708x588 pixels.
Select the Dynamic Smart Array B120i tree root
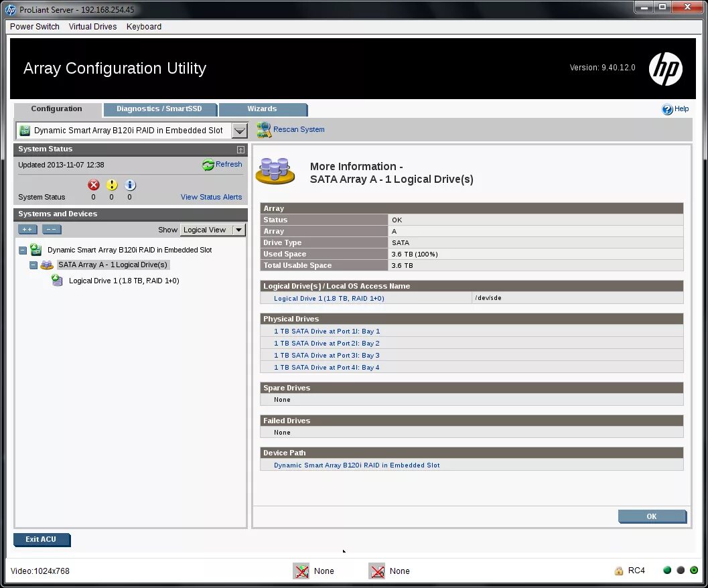click(x=129, y=250)
